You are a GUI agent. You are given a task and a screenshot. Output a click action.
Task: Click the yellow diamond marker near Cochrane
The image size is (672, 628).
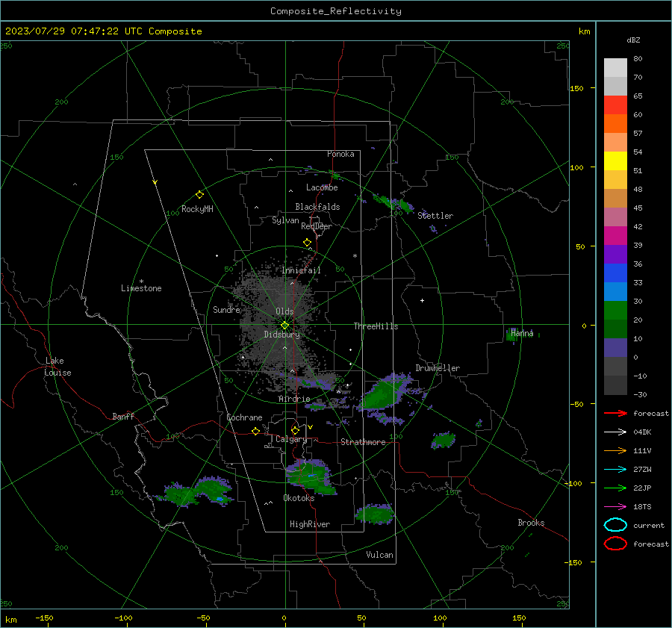coord(256,432)
